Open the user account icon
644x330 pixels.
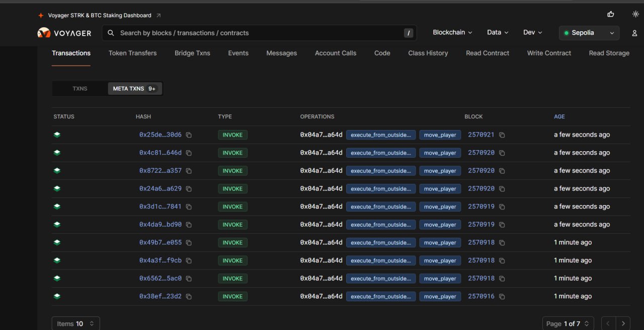click(x=634, y=33)
